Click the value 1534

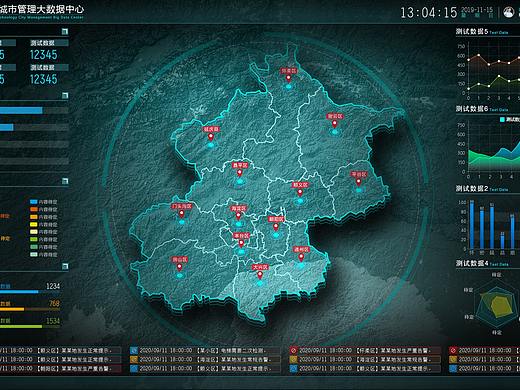point(53,321)
